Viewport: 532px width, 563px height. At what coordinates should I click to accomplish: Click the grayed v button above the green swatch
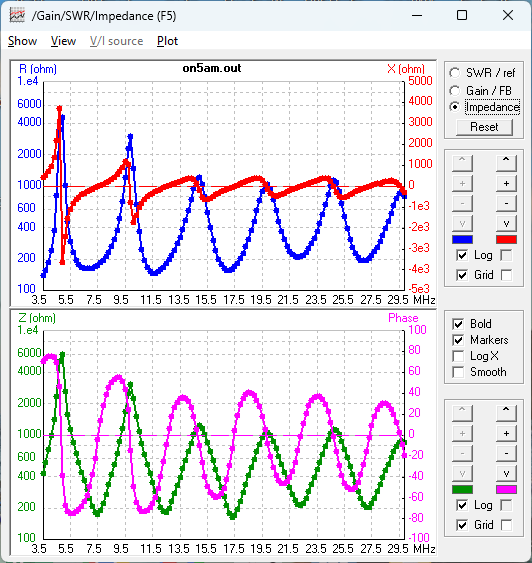click(x=462, y=473)
